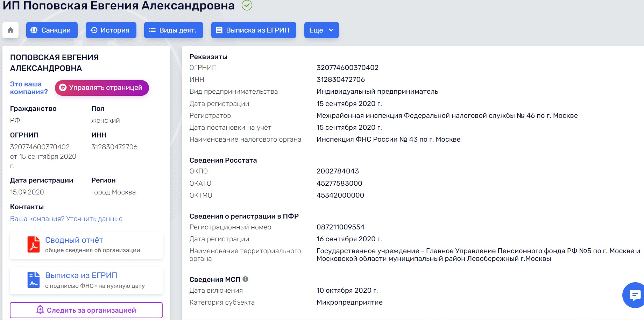Click the Сведения Росстата heading

(223, 160)
